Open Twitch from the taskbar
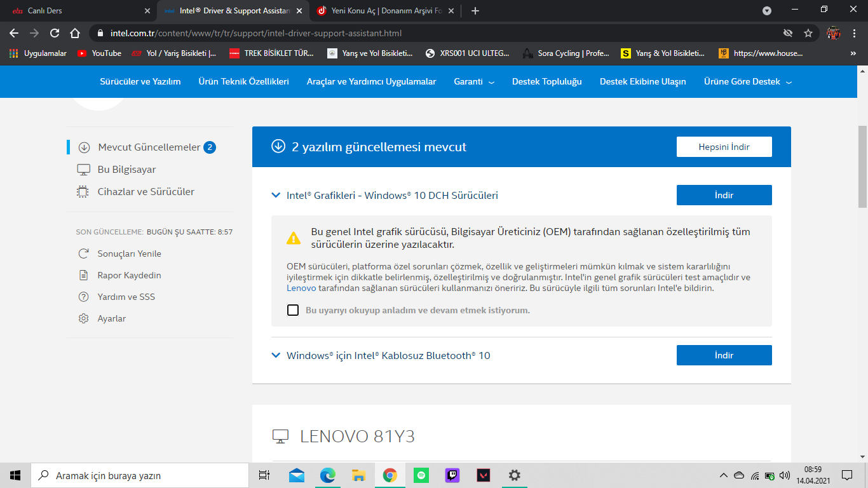 [452, 475]
